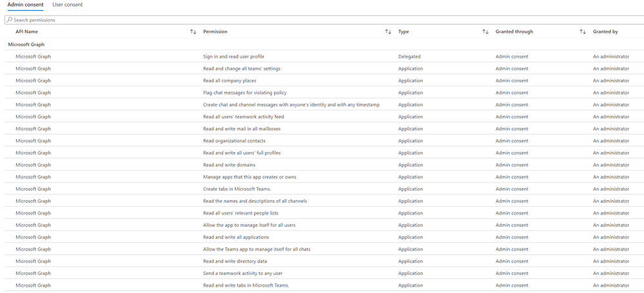Click sort arrows beside Permission column

388,32
